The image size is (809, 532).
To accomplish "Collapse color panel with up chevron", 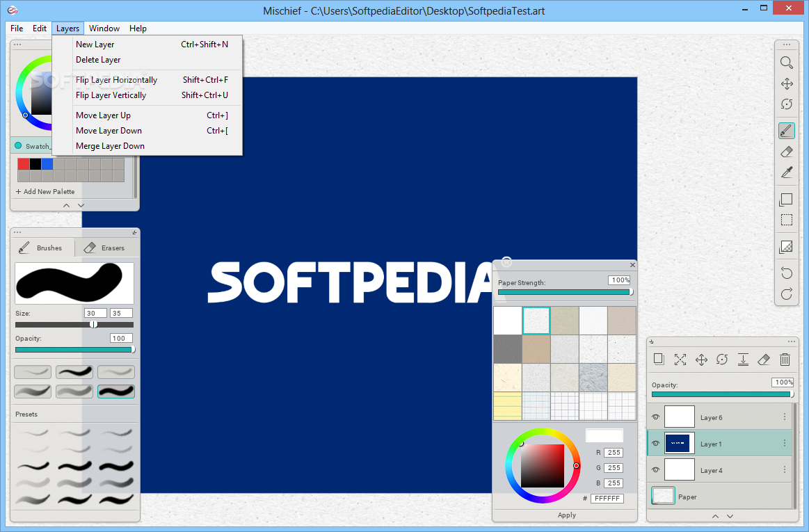I will pos(66,205).
